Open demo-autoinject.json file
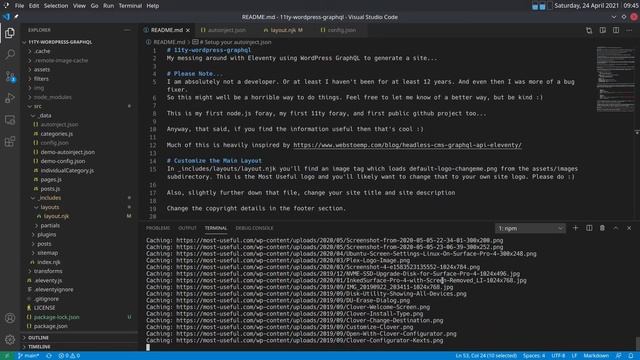 67,152
